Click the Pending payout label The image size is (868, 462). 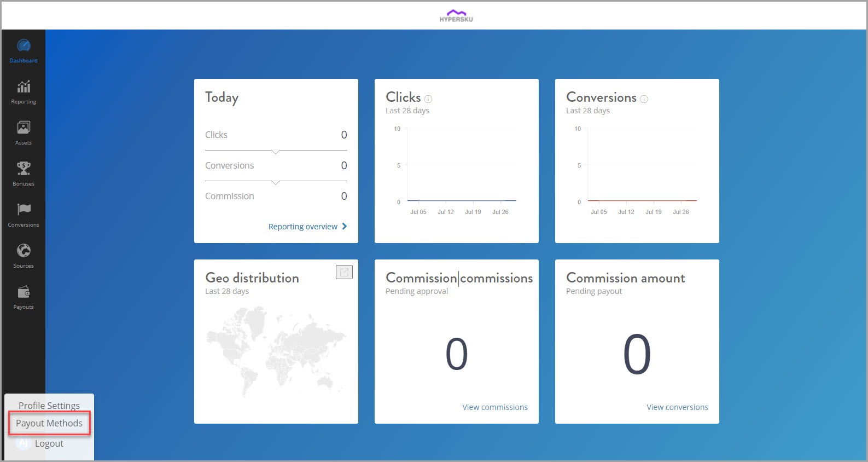tap(594, 291)
